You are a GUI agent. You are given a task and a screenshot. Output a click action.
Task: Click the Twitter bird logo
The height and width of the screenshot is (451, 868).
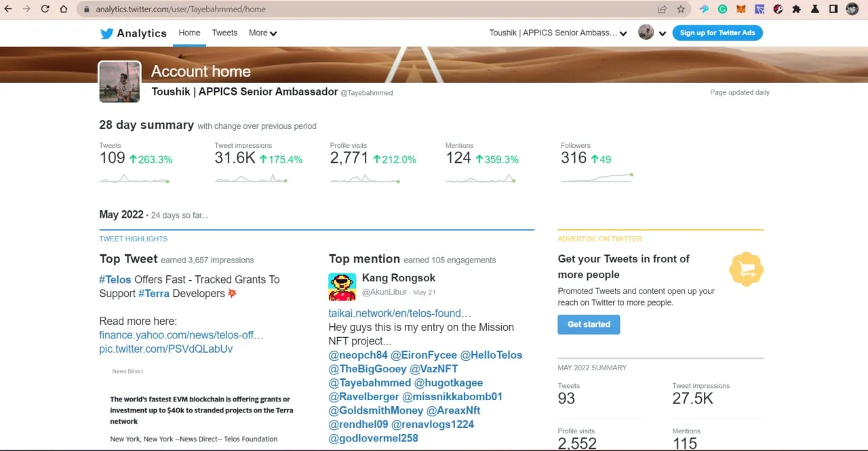point(106,33)
